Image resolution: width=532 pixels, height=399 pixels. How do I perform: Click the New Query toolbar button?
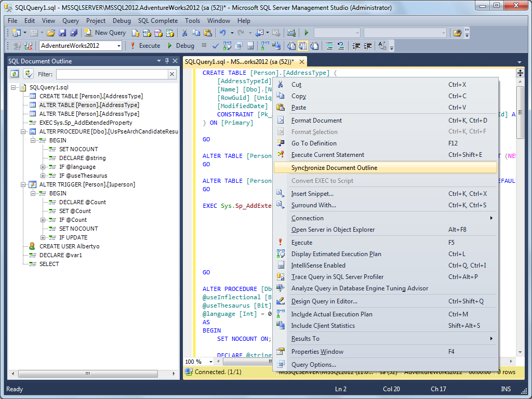coord(105,33)
